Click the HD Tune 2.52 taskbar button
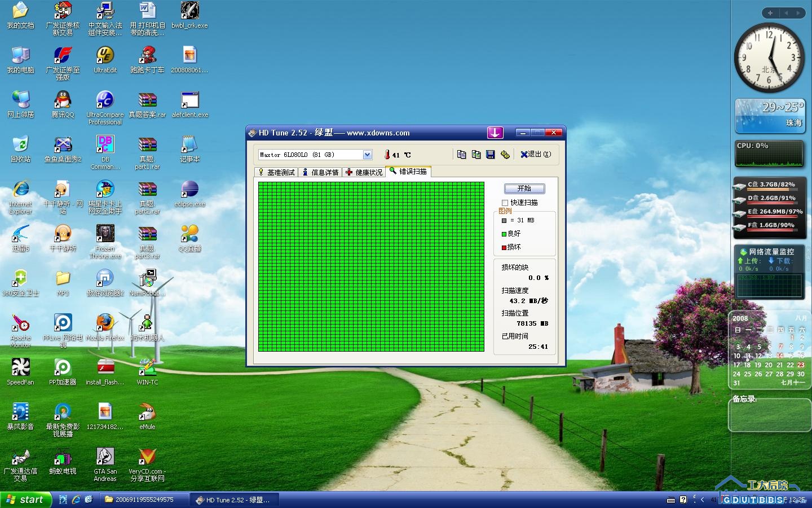Image resolution: width=812 pixels, height=508 pixels. (x=234, y=500)
